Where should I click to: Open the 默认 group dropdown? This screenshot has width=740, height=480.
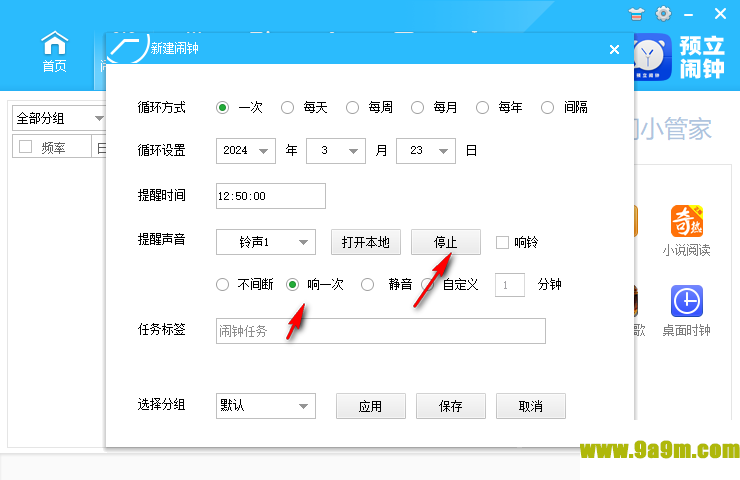coord(266,406)
